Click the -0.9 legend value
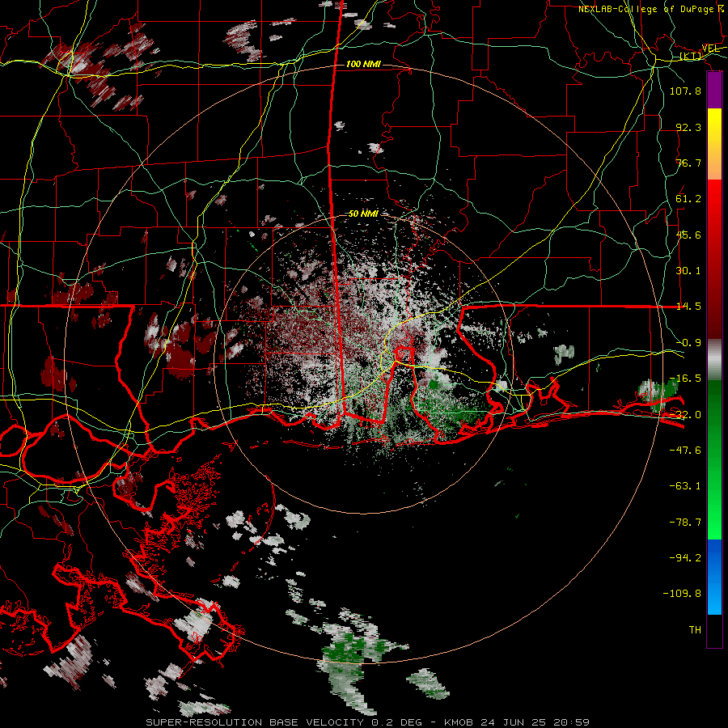Image resolution: width=728 pixels, height=728 pixels. pos(688,343)
